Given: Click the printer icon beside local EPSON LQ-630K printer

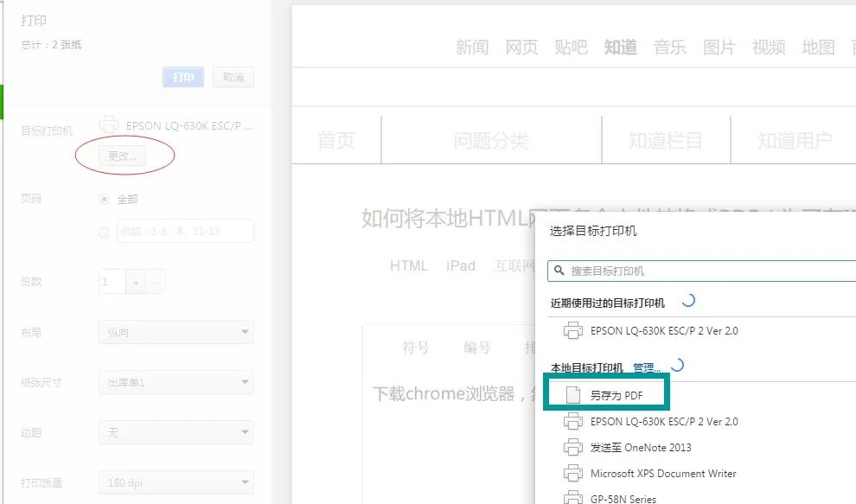Looking at the screenshot, I should [573, 422].
